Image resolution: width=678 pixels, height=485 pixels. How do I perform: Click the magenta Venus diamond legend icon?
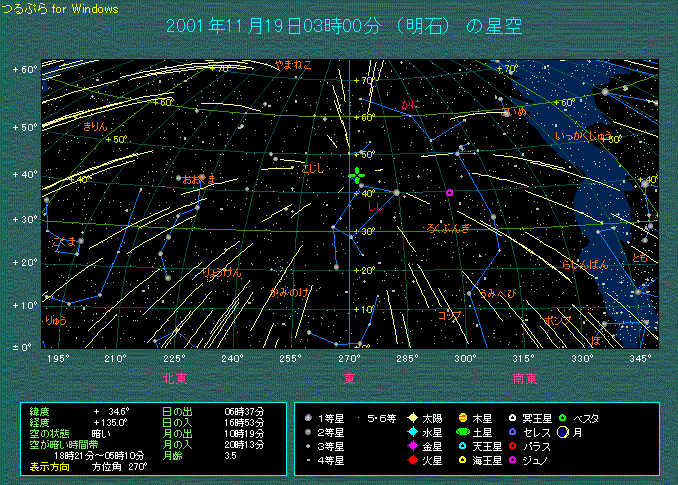pos(412,445)
